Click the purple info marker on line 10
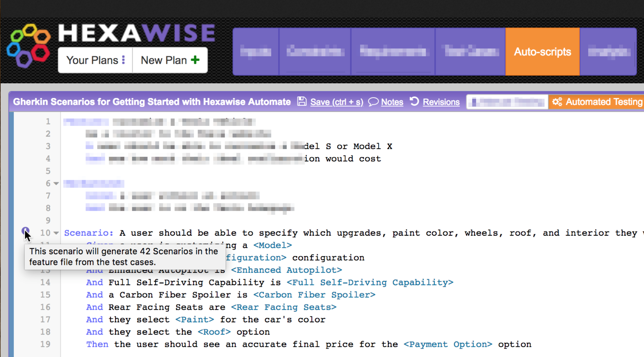Screen dimensions: 644x357 (26, 231)
